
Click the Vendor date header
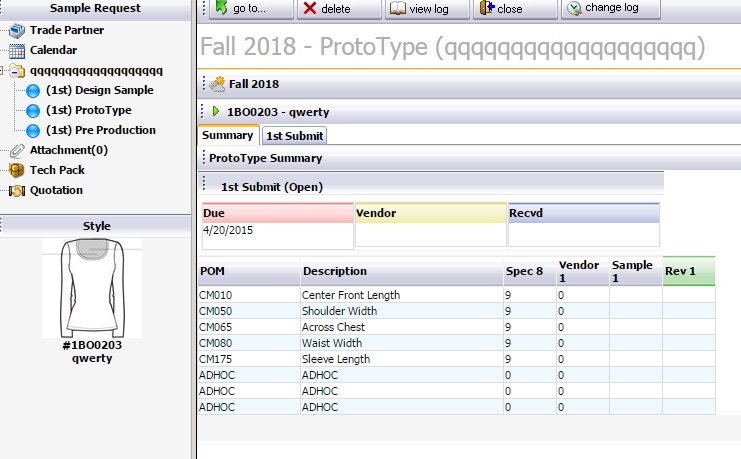point(431,213)
